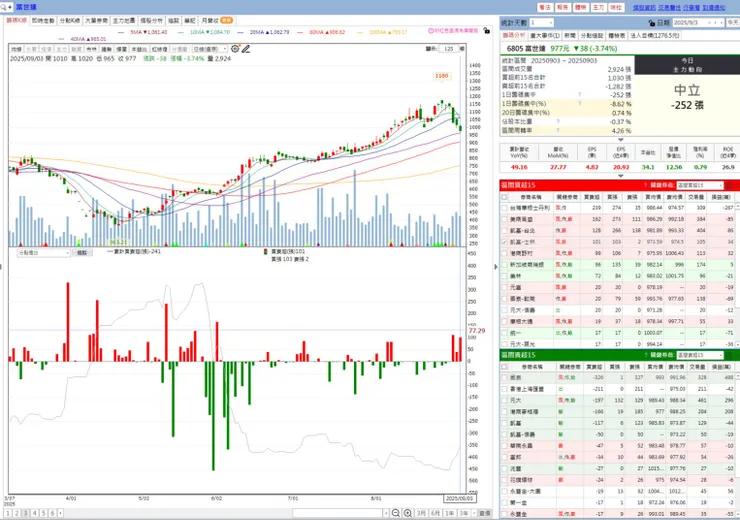
Task: Click the 2025/09/03 date marker on axis
Action: [x=460, y=498]
